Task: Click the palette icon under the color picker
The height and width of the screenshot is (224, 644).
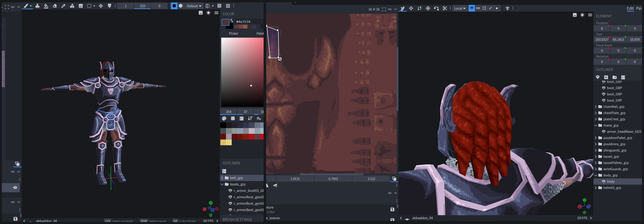Action: click(x=224, y=118)
